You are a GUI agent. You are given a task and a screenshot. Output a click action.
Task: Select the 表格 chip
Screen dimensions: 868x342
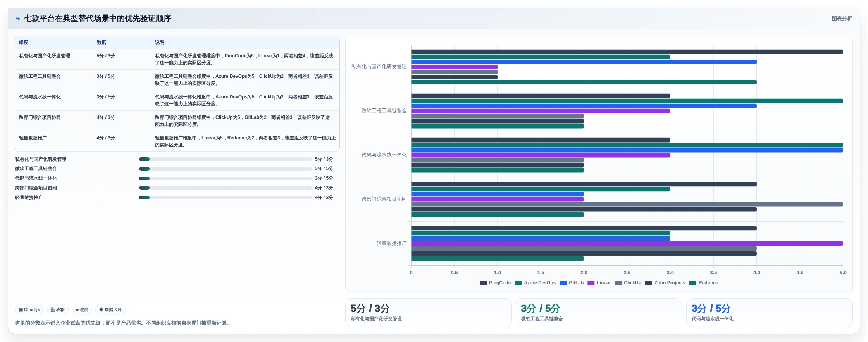point(58,310)
